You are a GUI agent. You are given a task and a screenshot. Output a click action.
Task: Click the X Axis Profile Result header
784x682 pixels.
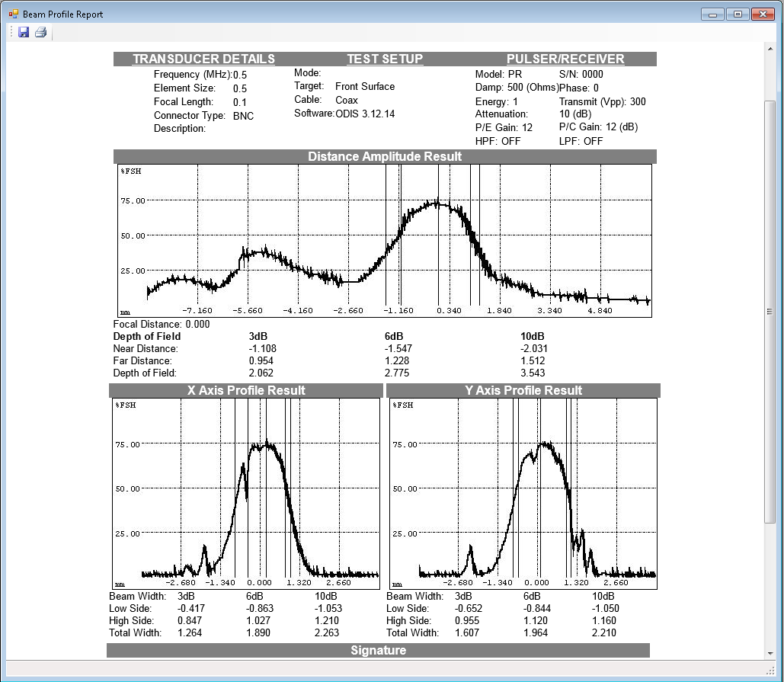(x=246, y=390)
